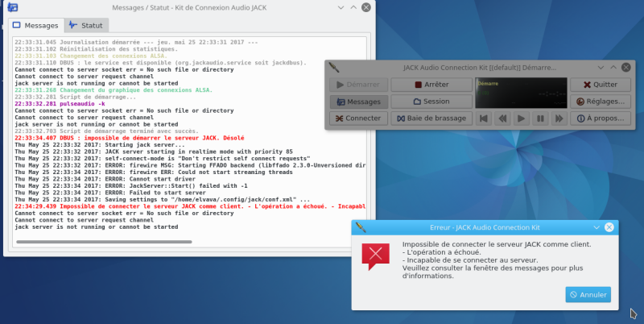Click the 'Veuillez consulter la fenêtre des messages' dialog text
The image size is (644, 324).
tap(493, 272)
